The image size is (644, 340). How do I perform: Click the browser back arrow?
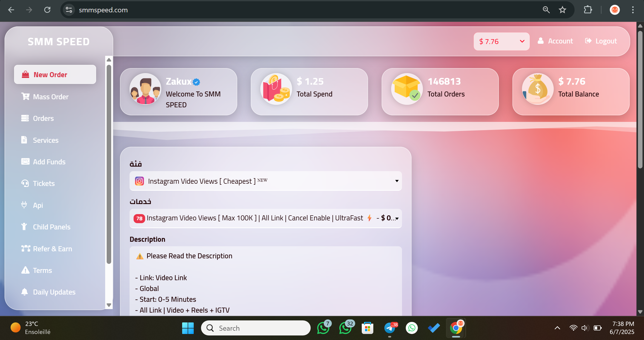click(x=11, y=10)
